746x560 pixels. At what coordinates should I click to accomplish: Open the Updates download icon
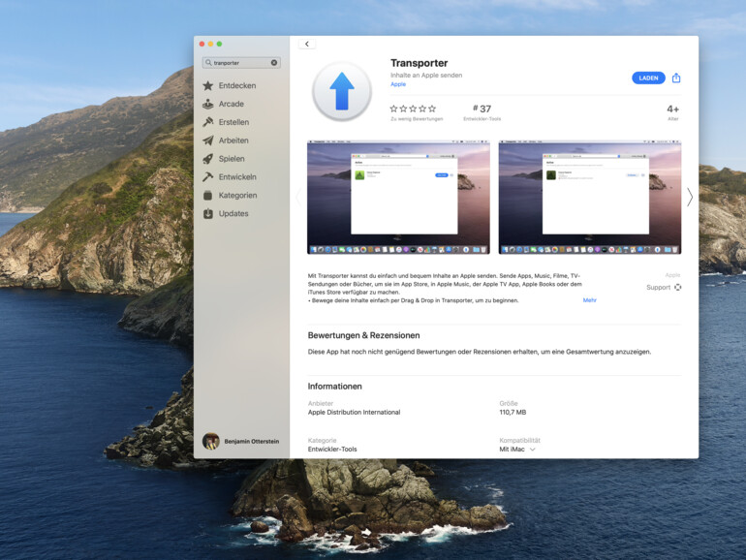tap(208, 213)
